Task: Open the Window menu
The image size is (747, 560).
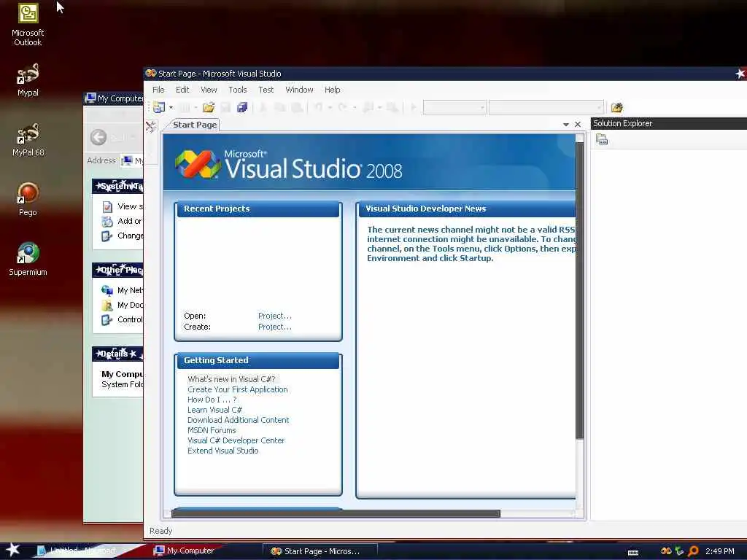Action: coord(299,90)
